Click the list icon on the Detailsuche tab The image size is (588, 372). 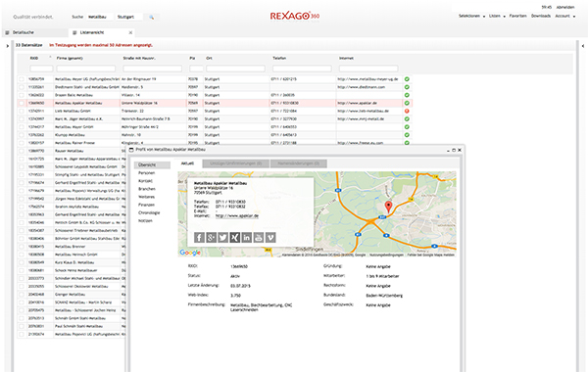(x=7, y=32)
